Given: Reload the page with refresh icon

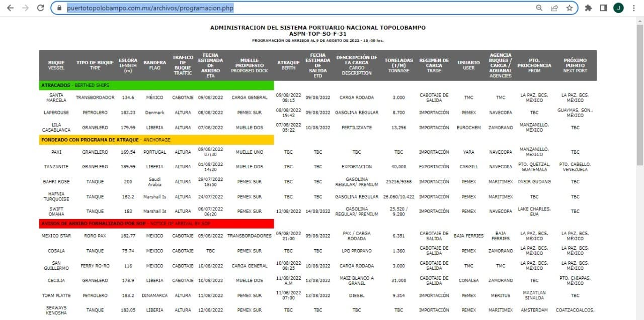Looking at the screenshot, I should coord(41,8).
